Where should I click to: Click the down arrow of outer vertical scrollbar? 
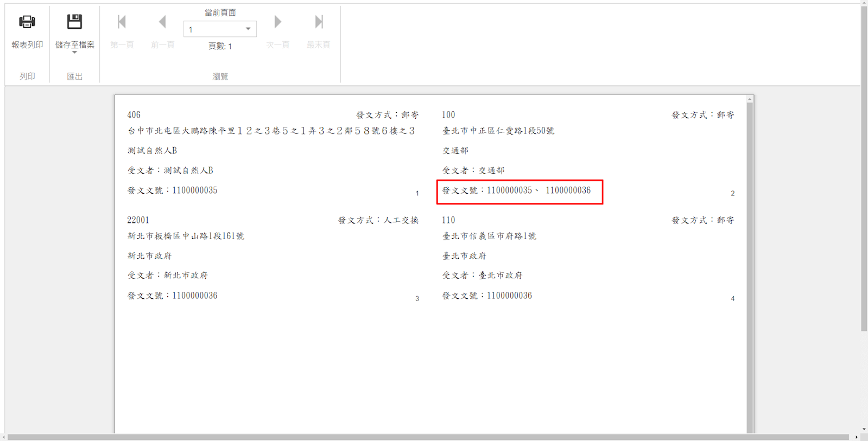pos(864,429)
